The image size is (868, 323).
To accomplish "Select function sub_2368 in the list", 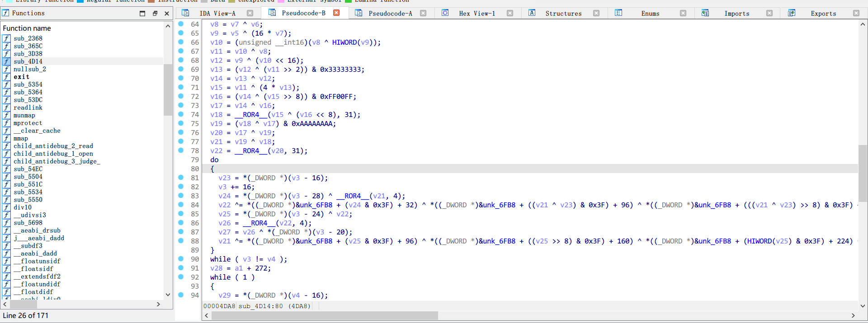I will 28,38.
